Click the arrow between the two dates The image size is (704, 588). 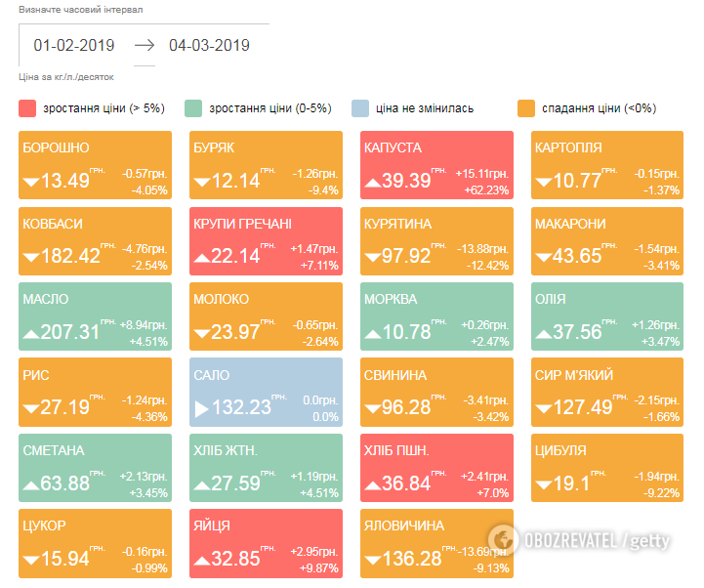click(145, 45)
